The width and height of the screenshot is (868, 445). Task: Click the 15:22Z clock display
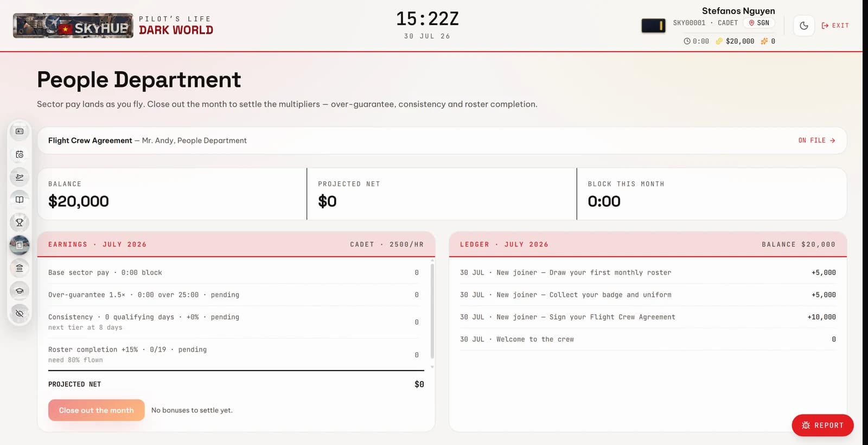coord(427,19)
